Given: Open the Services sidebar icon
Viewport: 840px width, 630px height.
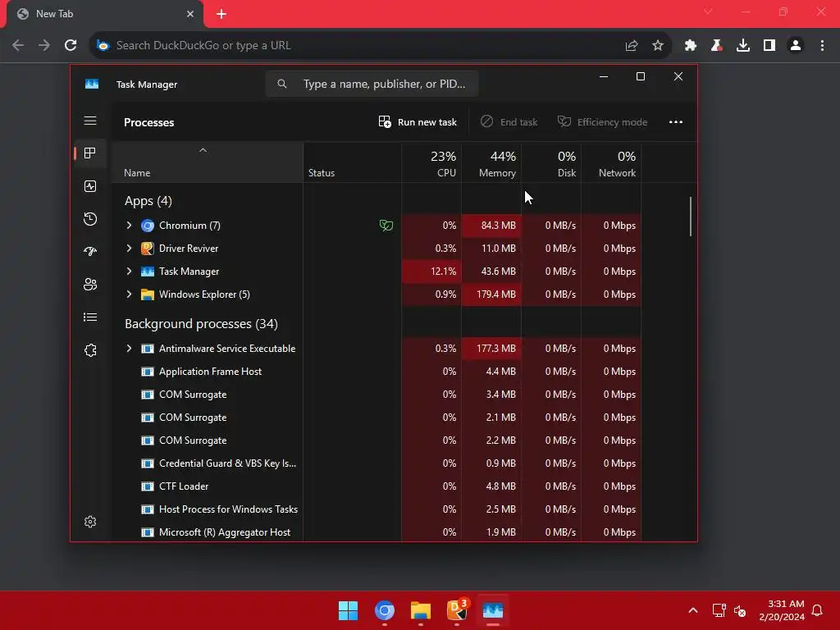Looking at the screenshot, I should 90,349.
